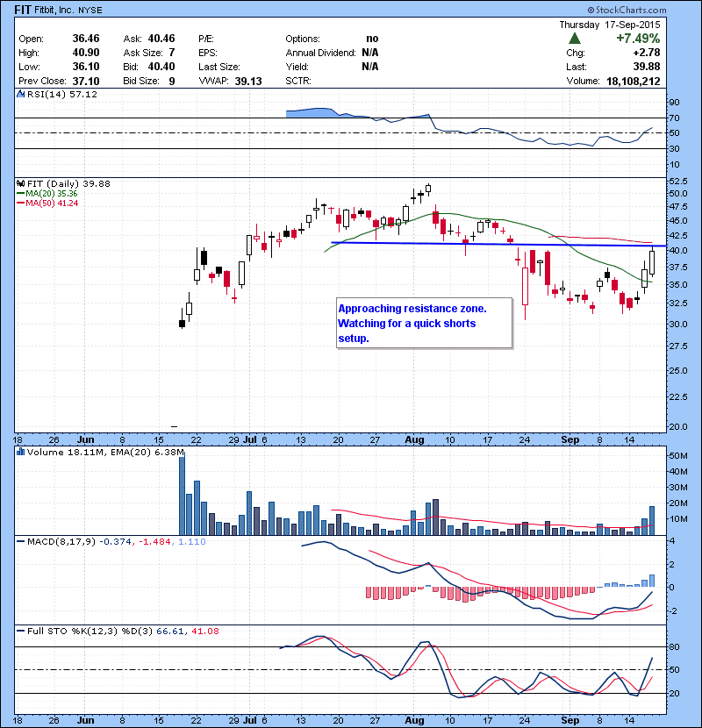Click the MA(50) 41.24 legend entry
Image resolution: width=702 pixels, height=728 pixels.
[47, 203]
